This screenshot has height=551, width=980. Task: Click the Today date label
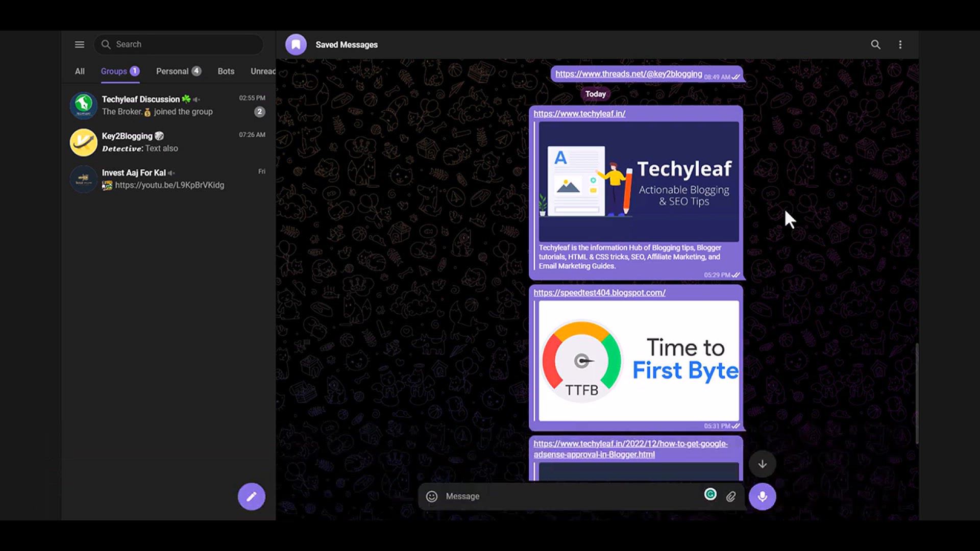tap(595, 94)
